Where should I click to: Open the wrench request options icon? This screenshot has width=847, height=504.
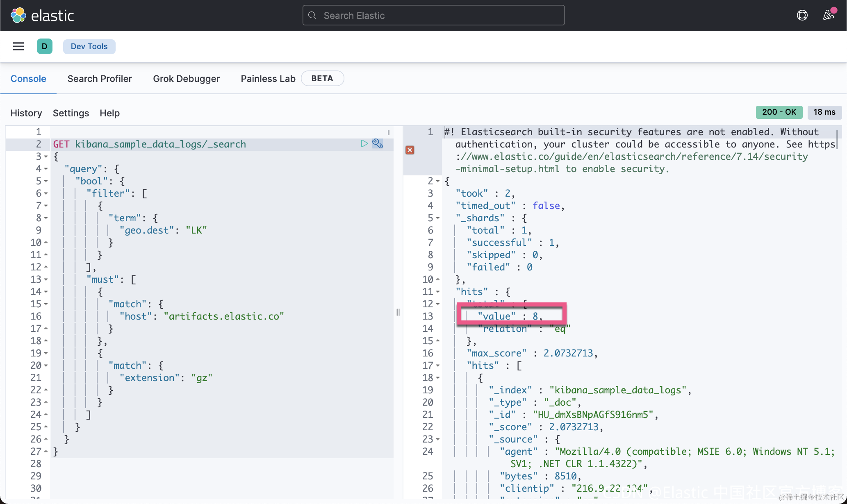pos(378,143)
